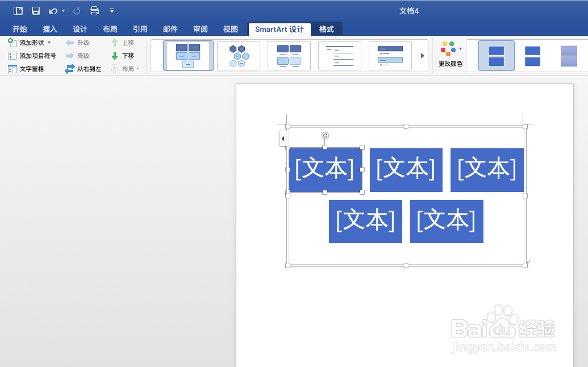Open the 视图 tab
This screenshot has width=588, height=367.
point(230,29)
